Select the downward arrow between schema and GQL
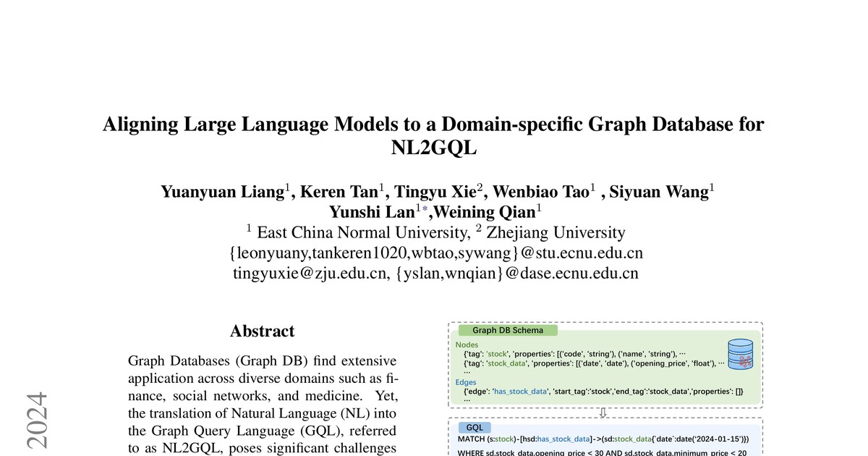 [603, 413]
